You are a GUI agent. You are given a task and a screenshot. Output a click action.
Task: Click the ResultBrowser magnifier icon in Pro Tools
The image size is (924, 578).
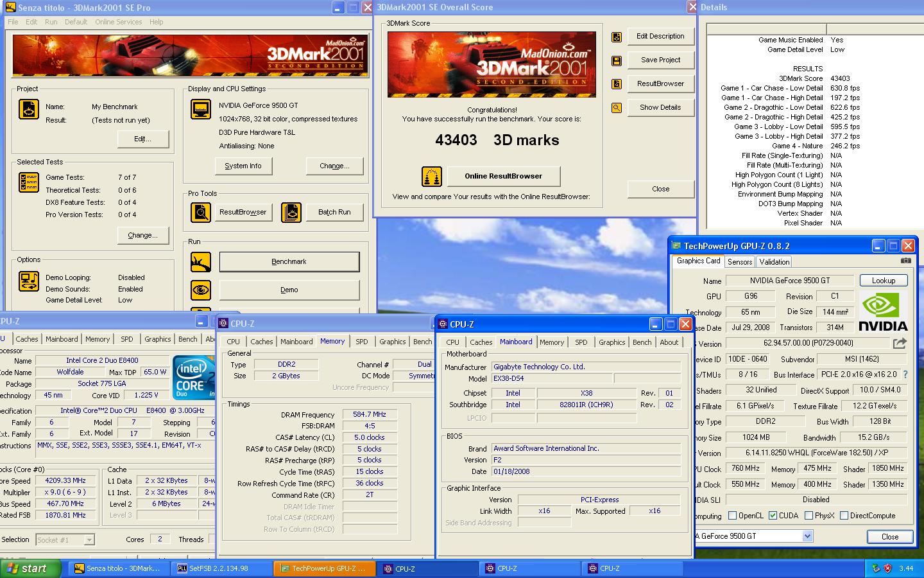201,212
